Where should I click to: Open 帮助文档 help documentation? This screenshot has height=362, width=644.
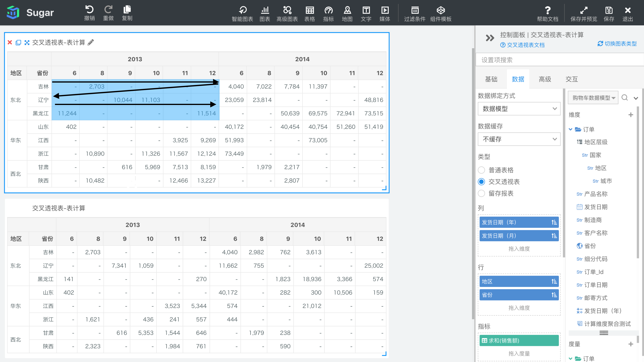[x=548, y=14]
